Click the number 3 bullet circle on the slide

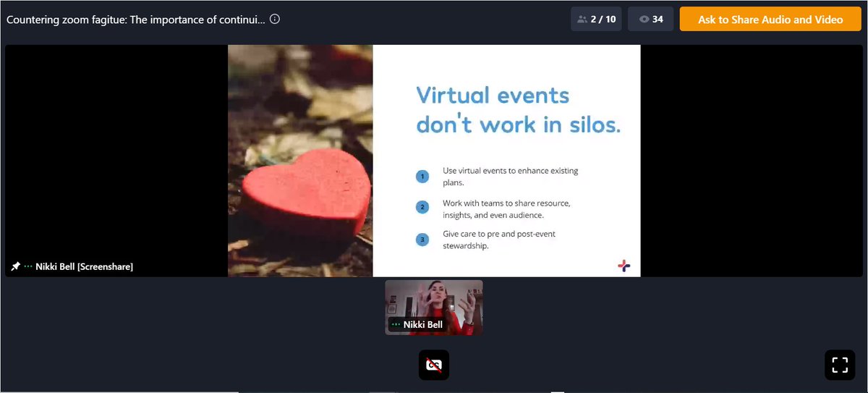tap(422, 239)
